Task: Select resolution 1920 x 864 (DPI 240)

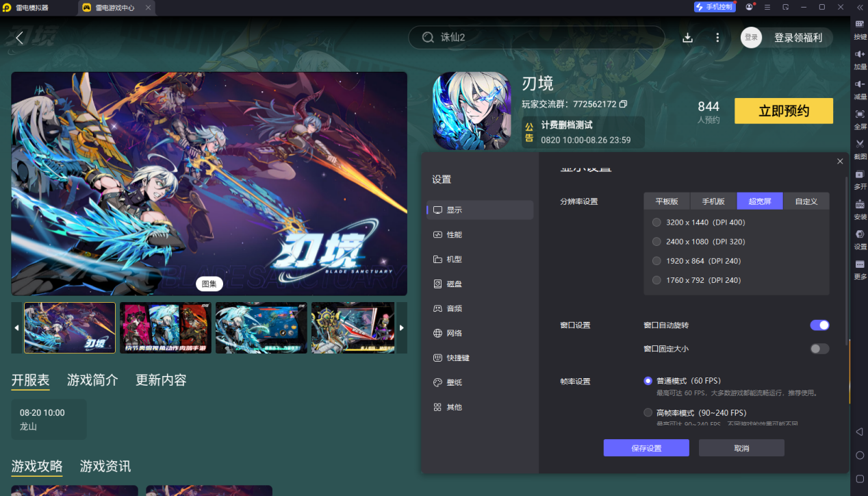Action: (656, 261)
